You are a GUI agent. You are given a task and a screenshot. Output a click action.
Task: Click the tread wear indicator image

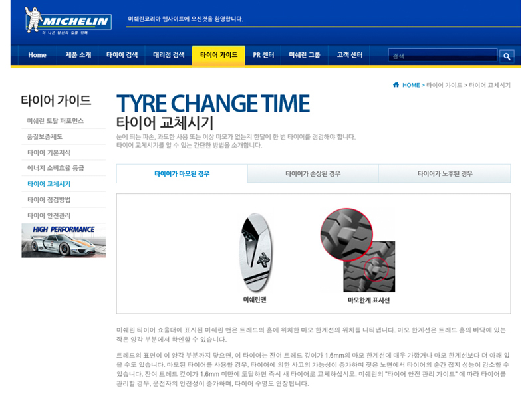(x=358, y=250)
